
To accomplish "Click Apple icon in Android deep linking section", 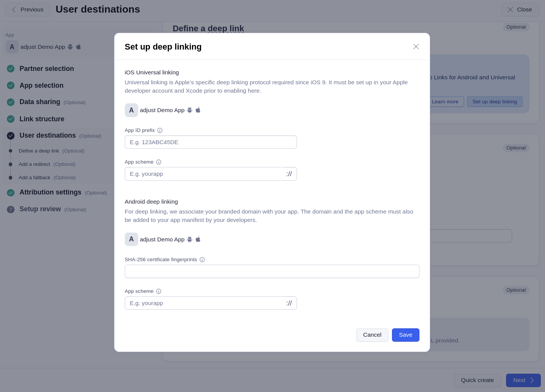I will coord(198,239).
